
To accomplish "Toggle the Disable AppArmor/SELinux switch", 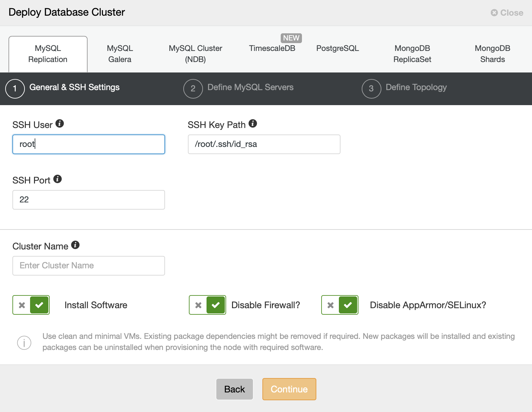I will (340, 305).
